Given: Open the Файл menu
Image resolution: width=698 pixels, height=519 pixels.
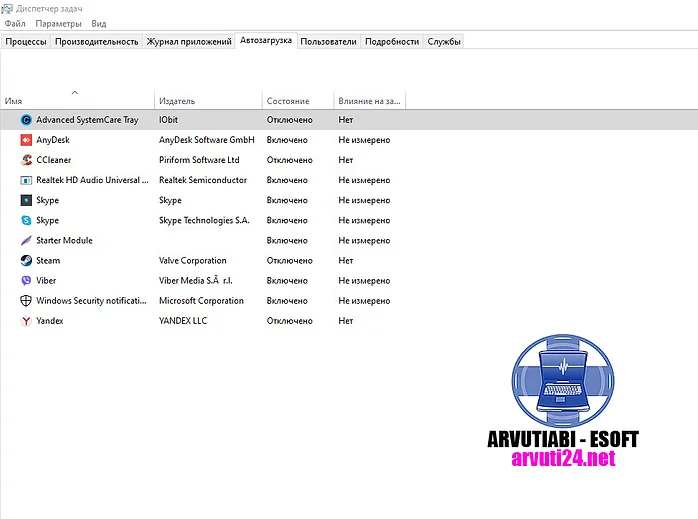Looking at the screenshot, I should tap(15, 23).
